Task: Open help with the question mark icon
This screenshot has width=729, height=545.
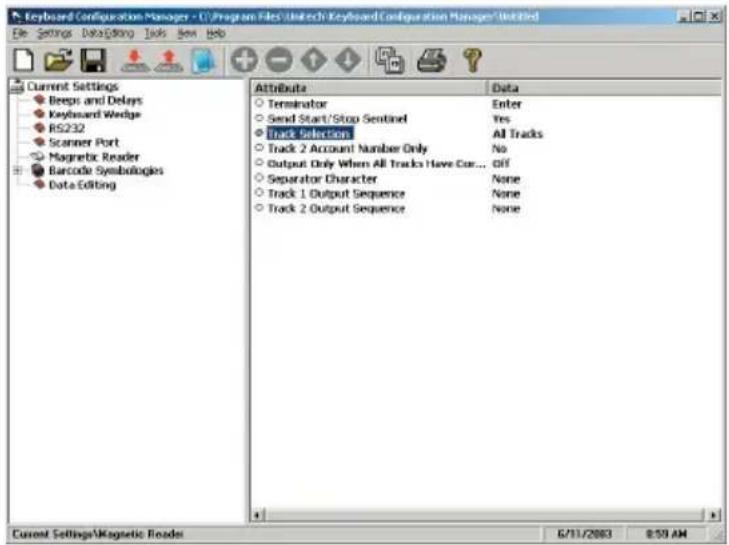Action: pyautogui.click(x=472, y=60)
